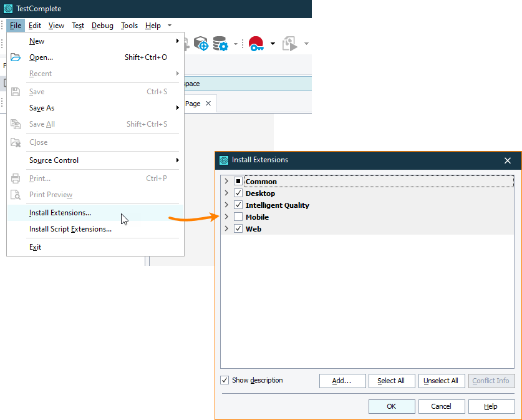Uncheck the Intelligent Quality checkbox
The width and height of the screenshot is (522, 420).
(238, 205)
